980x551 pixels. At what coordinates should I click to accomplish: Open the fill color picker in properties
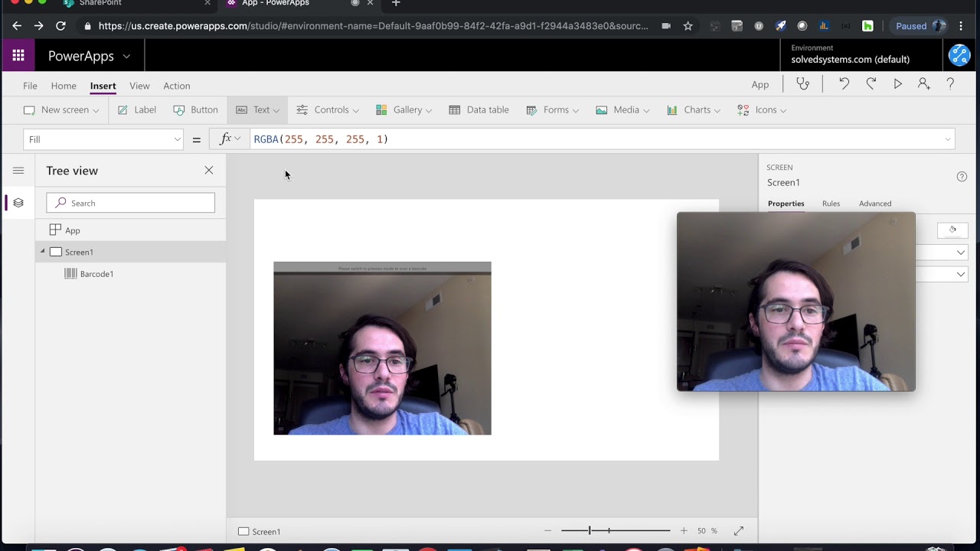click(952, 230)
